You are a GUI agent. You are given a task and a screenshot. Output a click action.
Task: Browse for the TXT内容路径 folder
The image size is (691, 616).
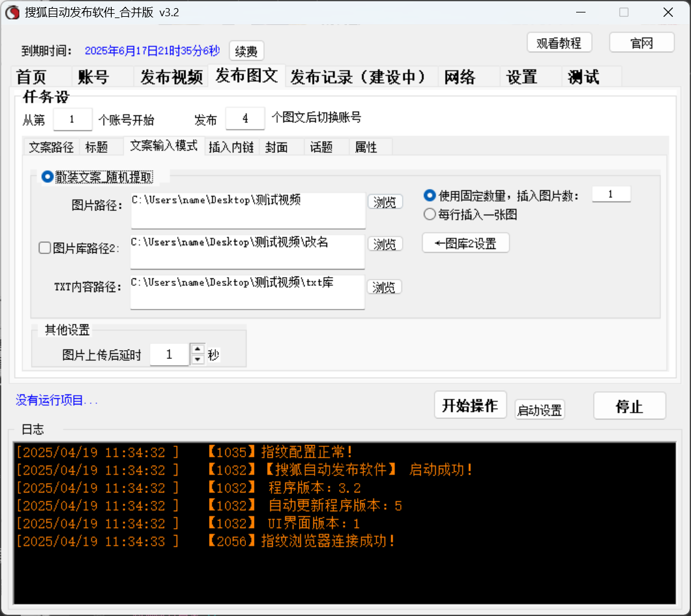[x=385, y=287]
